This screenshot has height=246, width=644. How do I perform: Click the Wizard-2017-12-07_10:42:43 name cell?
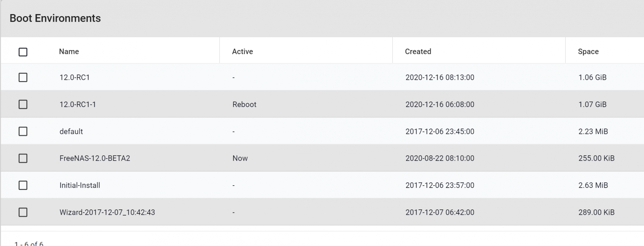click(107, 212)
